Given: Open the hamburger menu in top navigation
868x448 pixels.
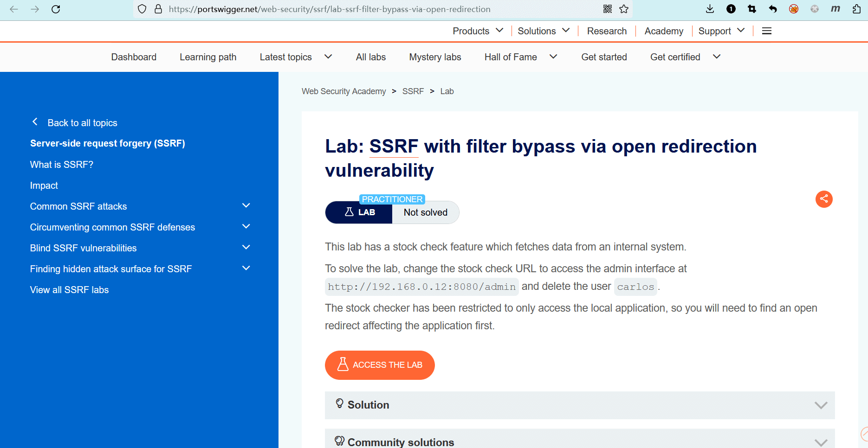Looking at the screenshot, I should pyautogui.click(x=767, y=31).
